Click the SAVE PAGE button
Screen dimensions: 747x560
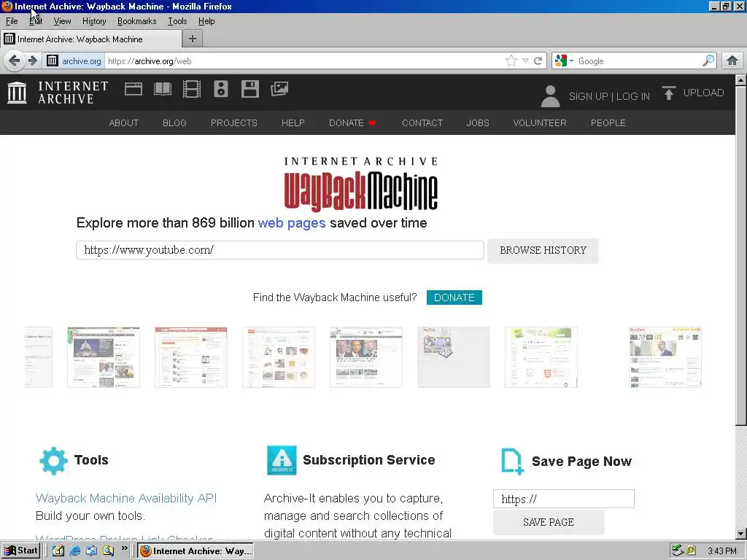click(x=549, y=522)
